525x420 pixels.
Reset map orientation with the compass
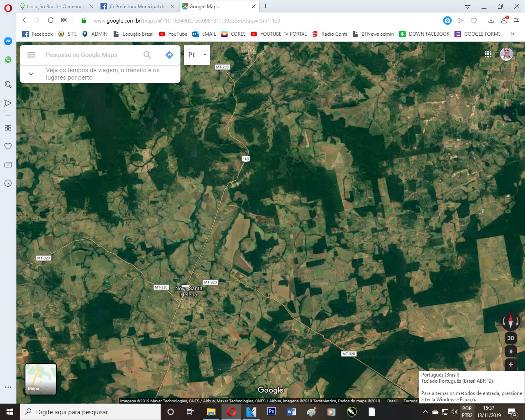coord(511,321)
